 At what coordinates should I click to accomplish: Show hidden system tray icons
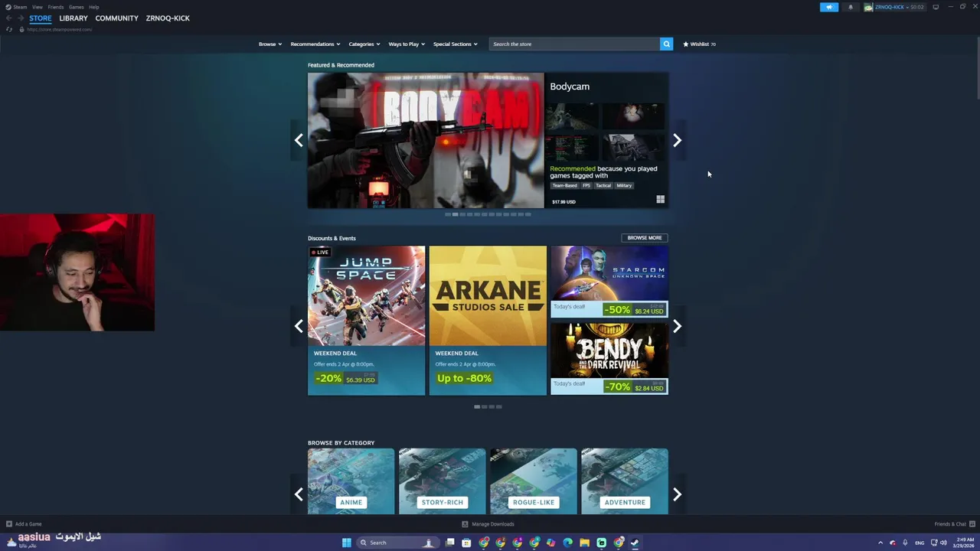[x=880, y=543]
